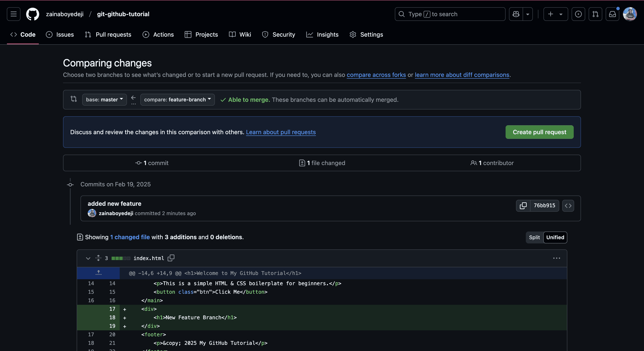Copy full SHA for commit 76bb915
Image resolution: width=644 pixels, height=351 pixels.
point(523,206)
